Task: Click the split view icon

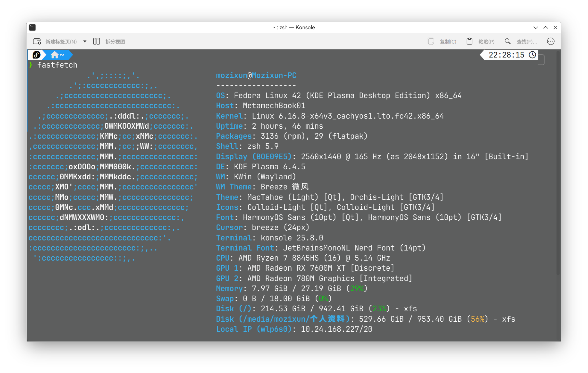Action: [x=97, y=41]
